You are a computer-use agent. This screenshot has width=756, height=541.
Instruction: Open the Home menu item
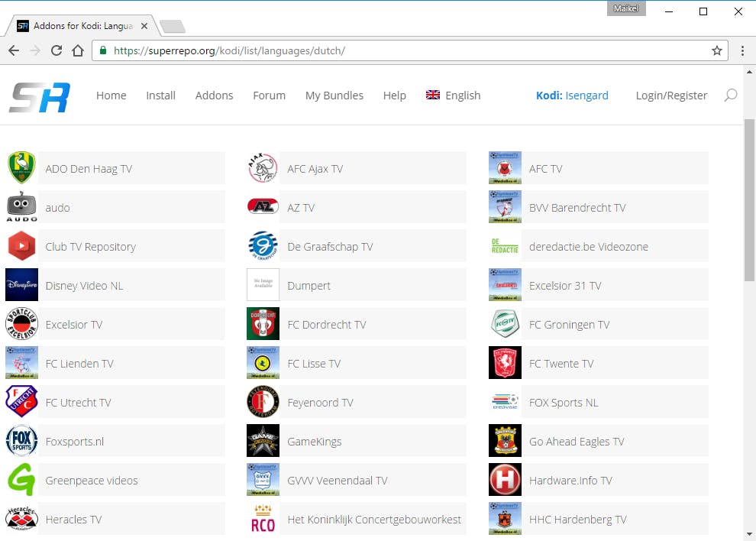[x=111, y=96]
